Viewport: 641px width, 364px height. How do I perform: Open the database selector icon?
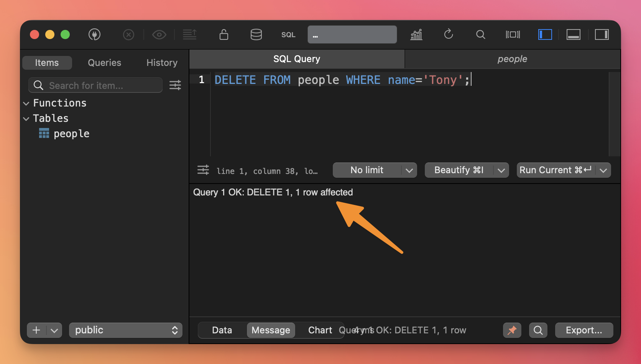click(x=256, y=34)
